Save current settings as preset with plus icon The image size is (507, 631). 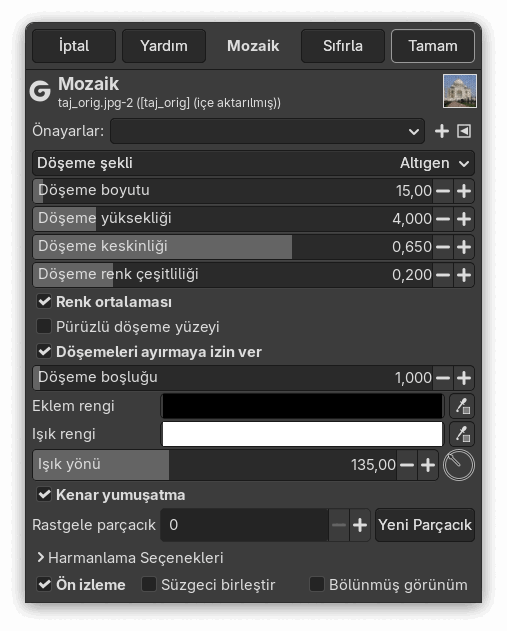442,131
